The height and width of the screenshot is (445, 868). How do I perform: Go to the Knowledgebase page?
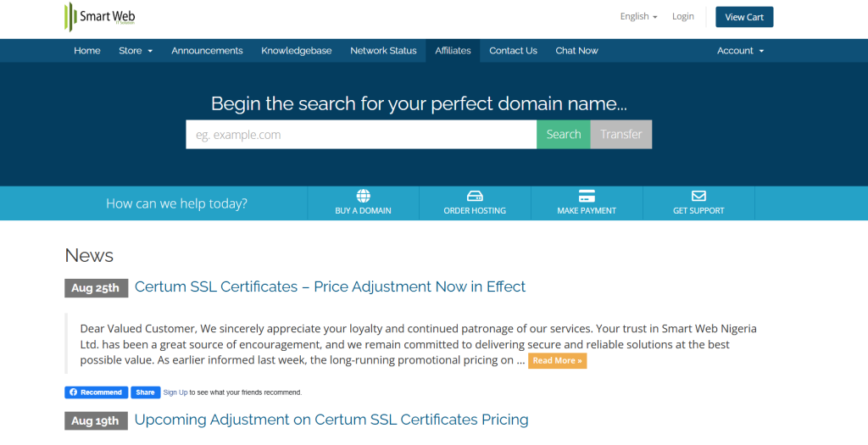297,51
